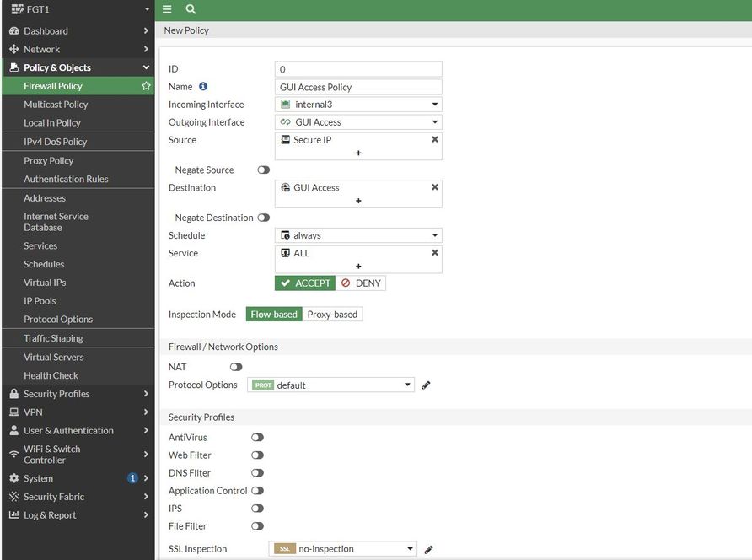Viewport: 752px width, 560px height.
Task: Click the Policy & Objects icon in sidebar
Action: (x=13, y=67)
